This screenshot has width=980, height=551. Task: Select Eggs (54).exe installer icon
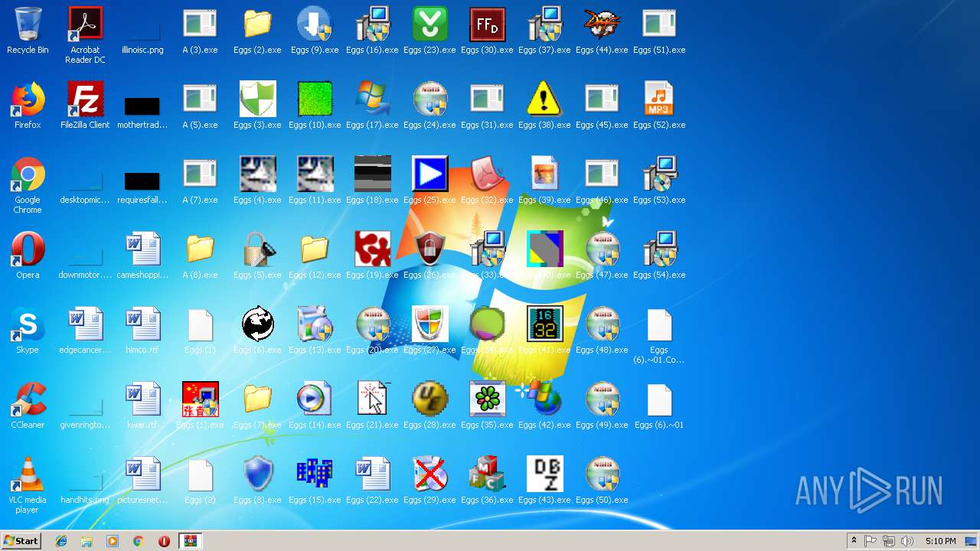[659, 256]
